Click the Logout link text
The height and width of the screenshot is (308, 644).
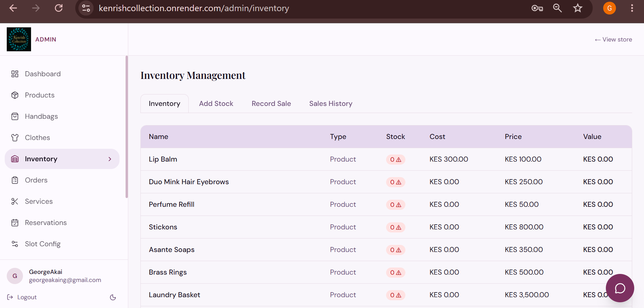point(27,297)
